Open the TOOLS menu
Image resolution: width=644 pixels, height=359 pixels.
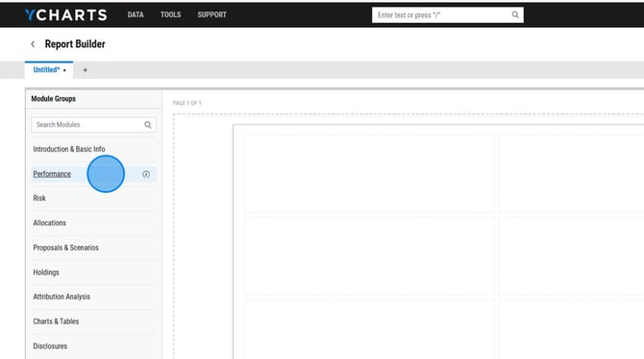point(170,14)
